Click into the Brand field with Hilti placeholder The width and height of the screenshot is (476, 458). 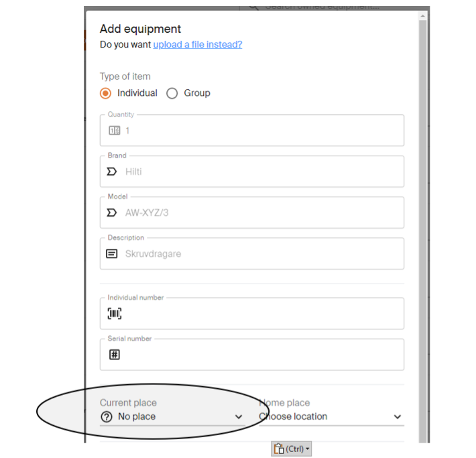[x=252, y=172]
